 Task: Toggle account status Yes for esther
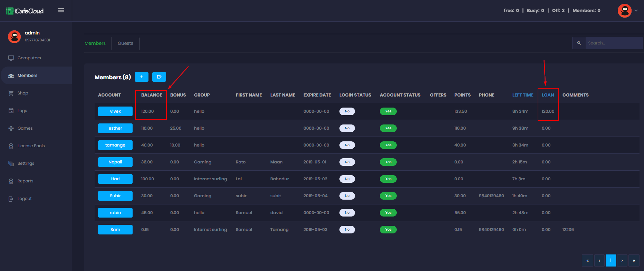388,128
